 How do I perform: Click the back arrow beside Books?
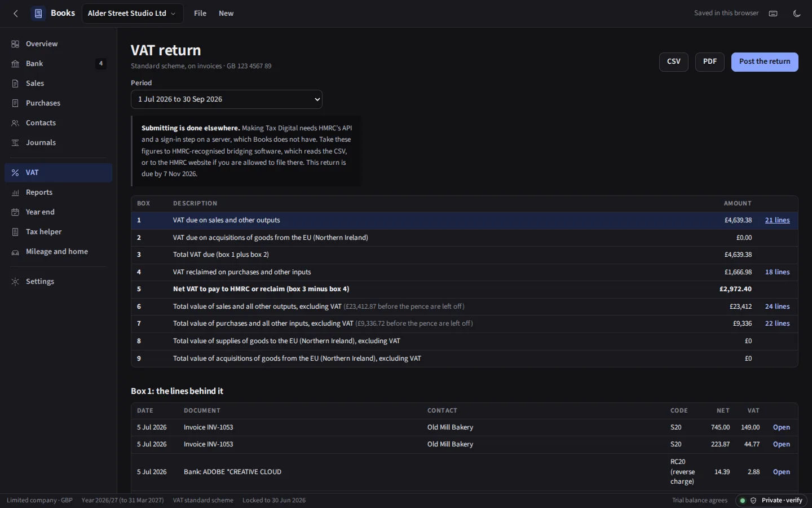16,14
